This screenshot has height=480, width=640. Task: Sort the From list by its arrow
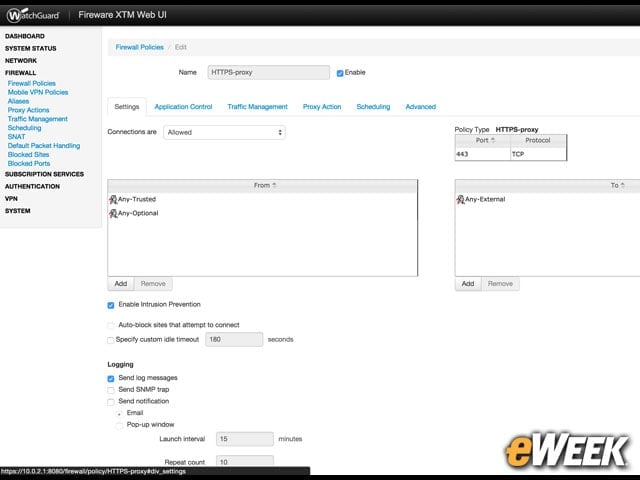pos(274,185)
